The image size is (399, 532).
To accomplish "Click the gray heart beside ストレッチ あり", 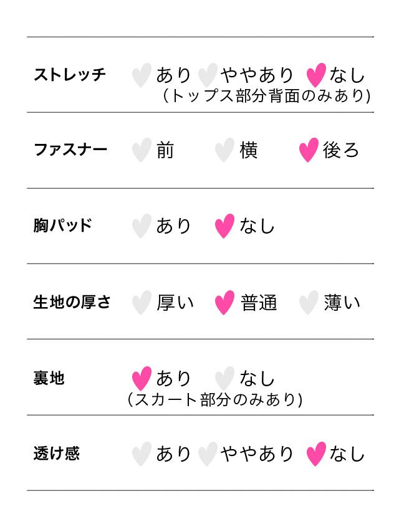I will (142, 75).
